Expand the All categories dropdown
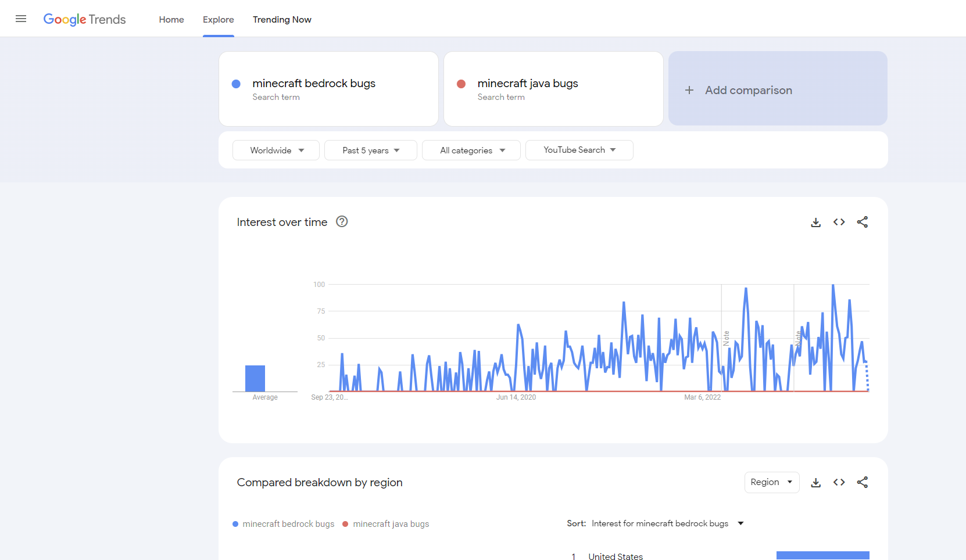Viewport: 966px width, 560px height. click(x=471, y=150)
